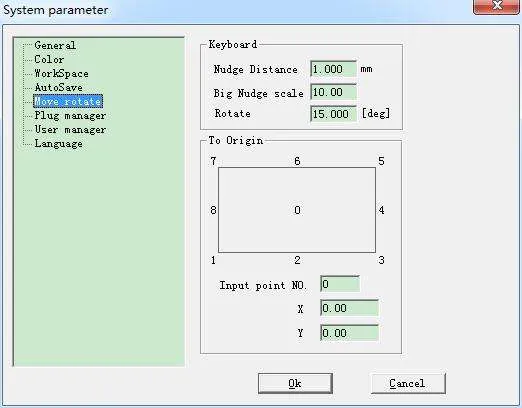
Task: Click the Input point NO. field
Action: pos(340,284)
